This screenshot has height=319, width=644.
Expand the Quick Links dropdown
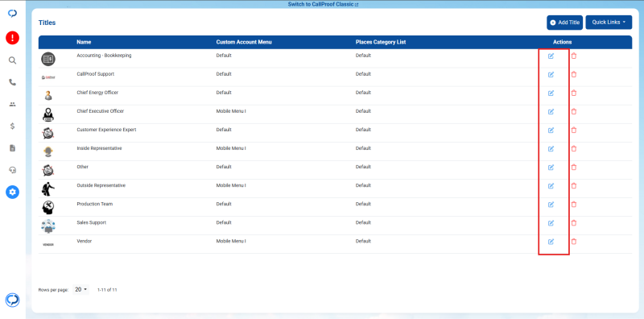[x=609, y=23]
